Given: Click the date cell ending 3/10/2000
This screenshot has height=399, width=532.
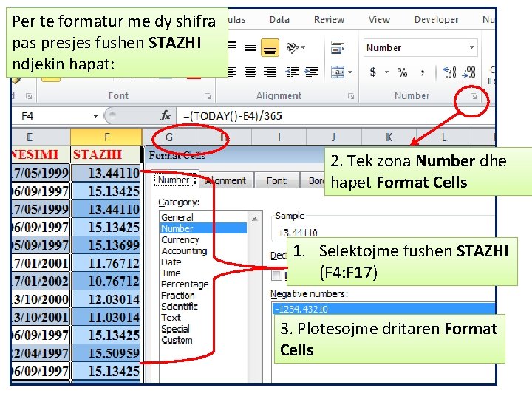Looking at the screenshot, I should (41, 299).
